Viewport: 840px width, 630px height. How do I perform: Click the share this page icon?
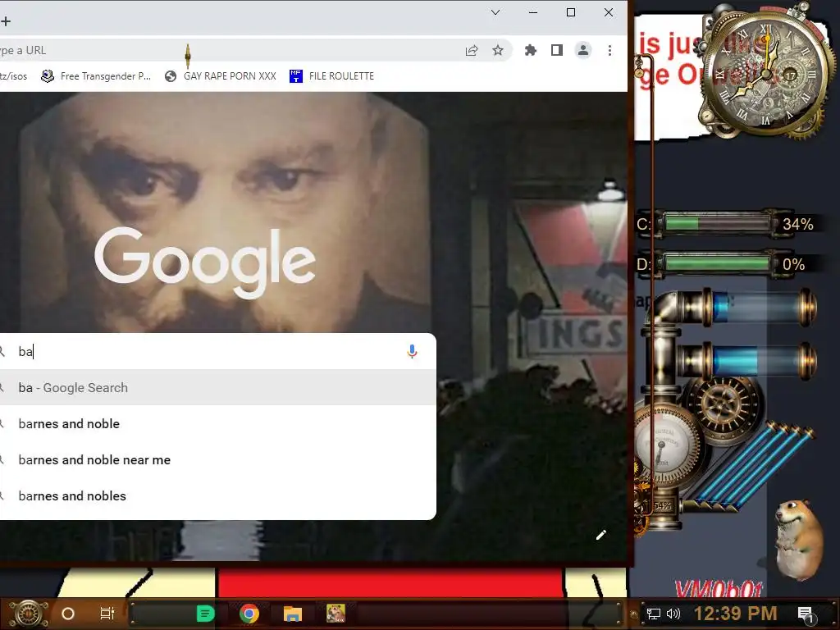coord(472,50)
